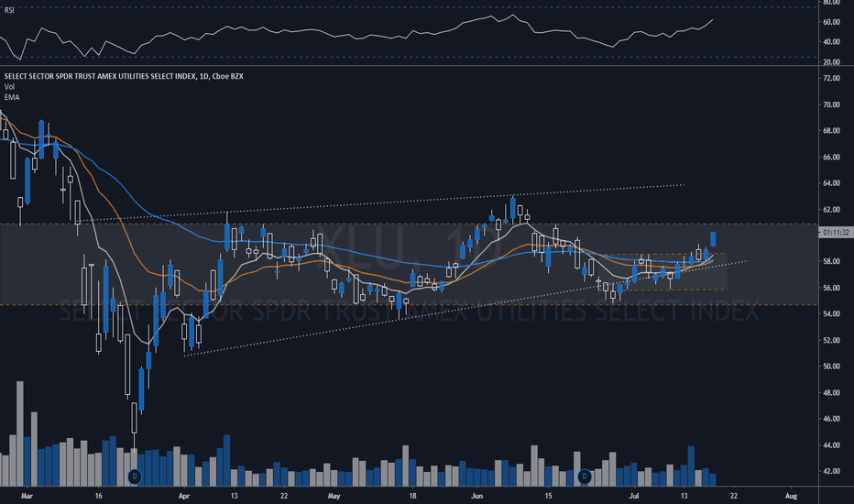Select the RSI indicator label

pos(9,10)
